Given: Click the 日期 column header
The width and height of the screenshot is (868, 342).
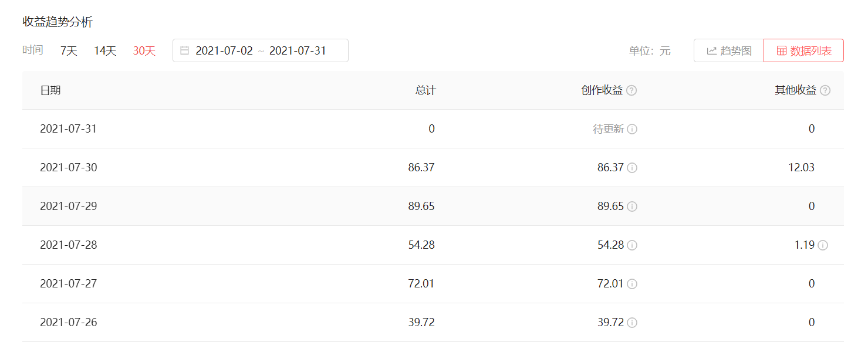Looking at the screenshot, I should click(x=50, y=90).
